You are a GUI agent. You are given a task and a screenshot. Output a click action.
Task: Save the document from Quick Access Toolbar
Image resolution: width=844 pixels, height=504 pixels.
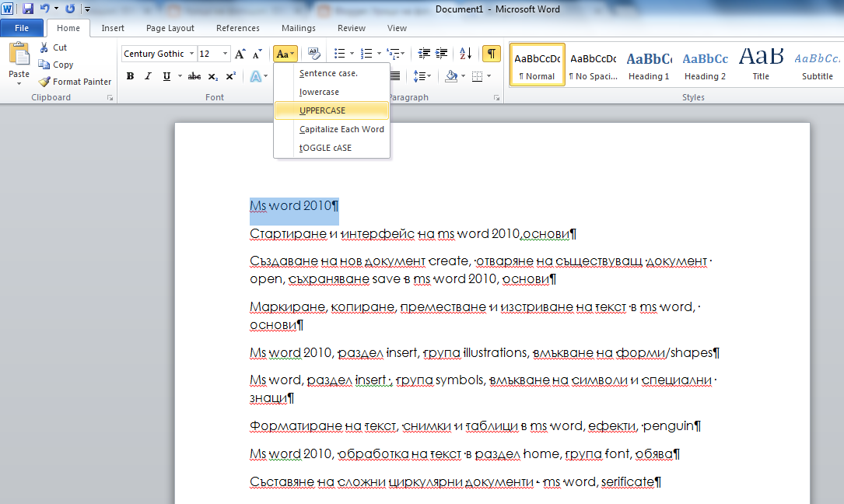coord(28,9)
